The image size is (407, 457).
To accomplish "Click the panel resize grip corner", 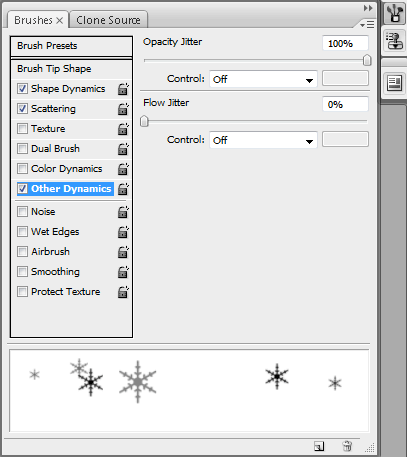I will [x=370, y=447].
